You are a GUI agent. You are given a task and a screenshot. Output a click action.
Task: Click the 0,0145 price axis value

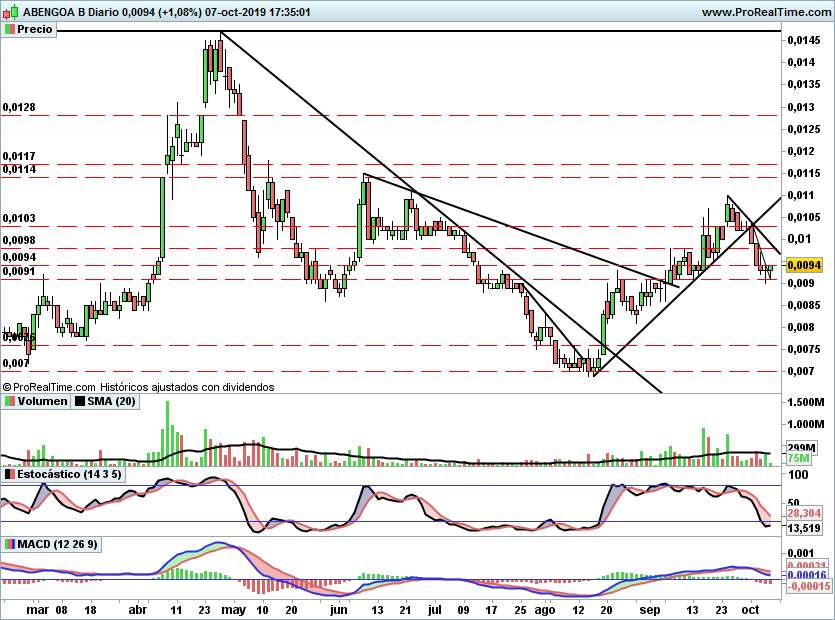[804, 40]
